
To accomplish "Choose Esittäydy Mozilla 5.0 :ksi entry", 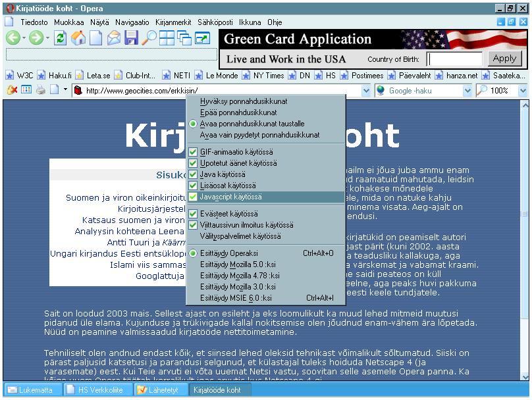I will [266, 264].
